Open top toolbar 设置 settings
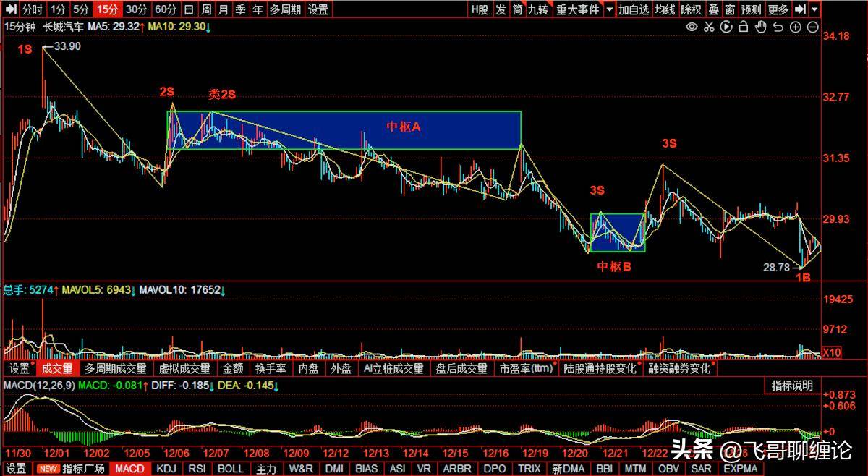Viewport: 868px width, 476px height. [318, 9]
